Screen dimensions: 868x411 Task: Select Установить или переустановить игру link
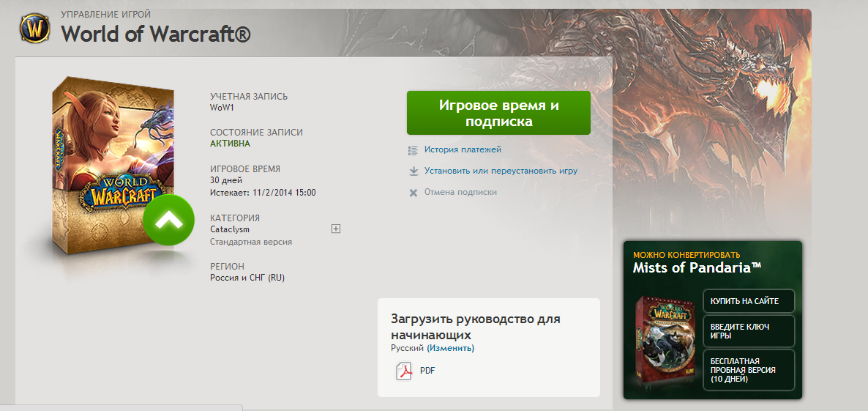click(501, 171)
